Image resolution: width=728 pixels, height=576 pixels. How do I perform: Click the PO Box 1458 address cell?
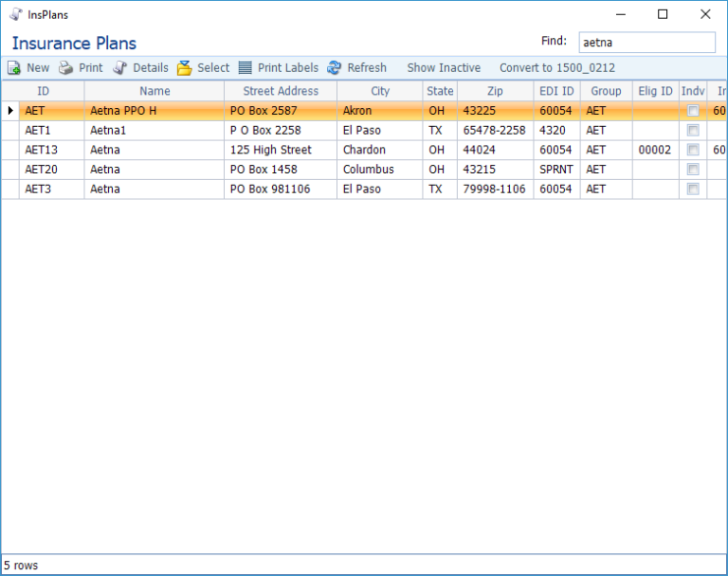click(281, 170)
